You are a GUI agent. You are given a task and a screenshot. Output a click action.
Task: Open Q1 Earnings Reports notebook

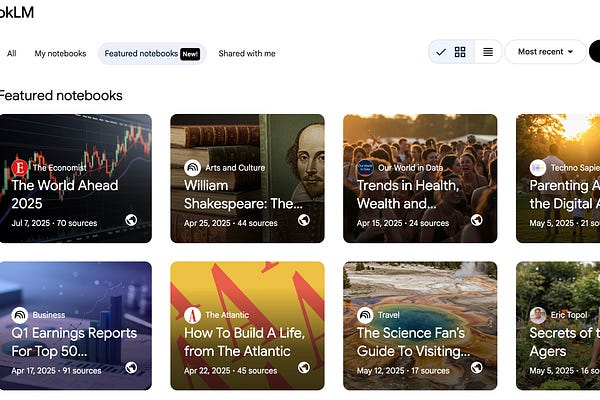tap(75, 326)
